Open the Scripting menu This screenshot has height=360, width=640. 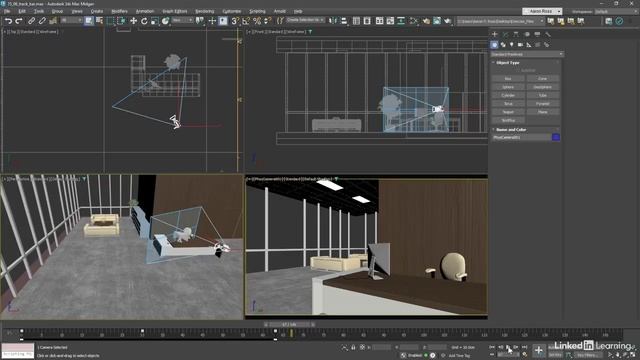click(257, 11)
